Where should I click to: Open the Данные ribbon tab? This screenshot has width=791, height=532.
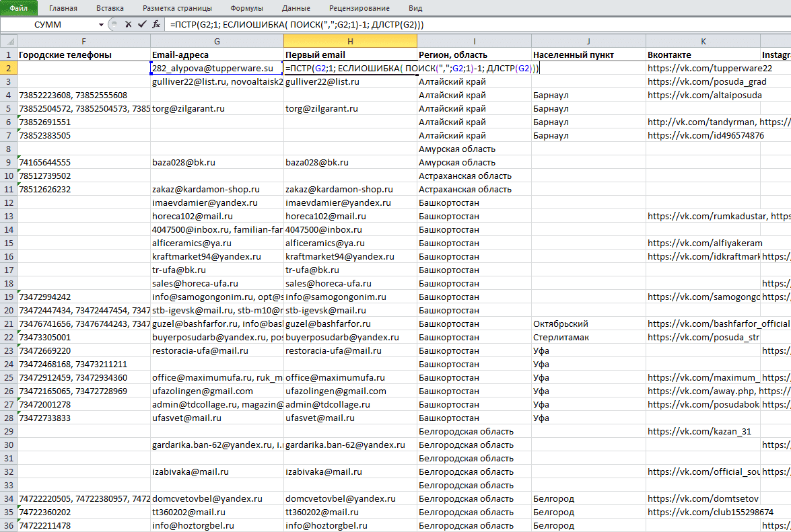pyautogui.click(x=296, y=8)
